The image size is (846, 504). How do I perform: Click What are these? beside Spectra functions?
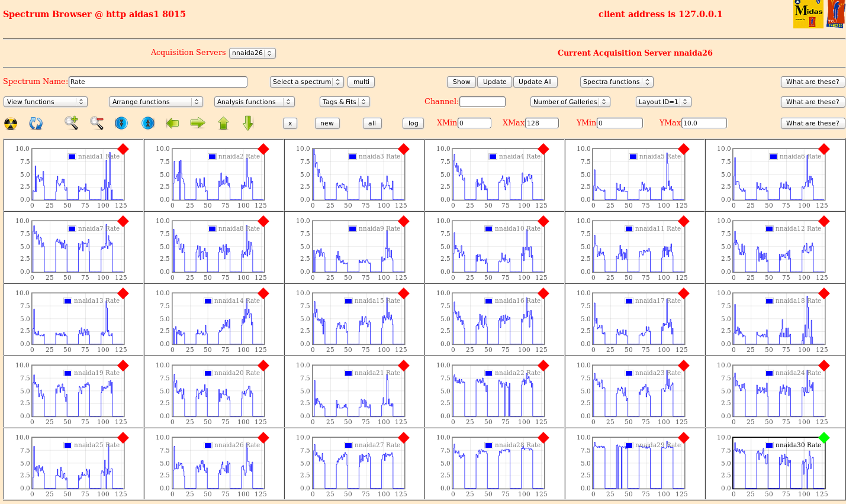(813, 82)
